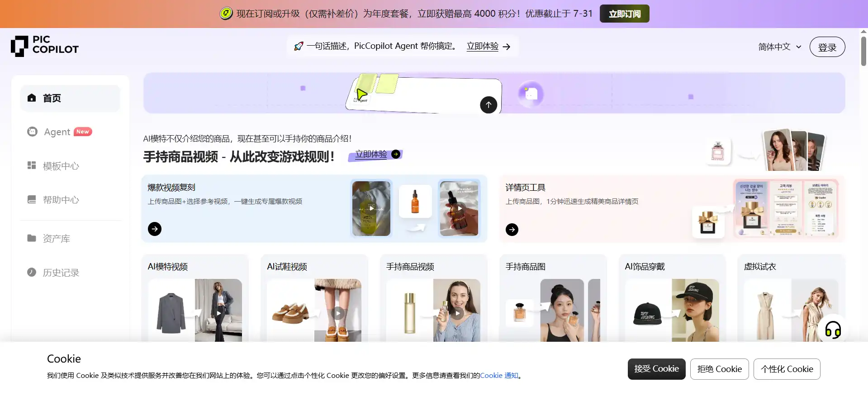Image resolution: width=868 pixels, height=396 pixels.
Task: Open the AI模特视频 card title
Action: (x=168, y=267)
